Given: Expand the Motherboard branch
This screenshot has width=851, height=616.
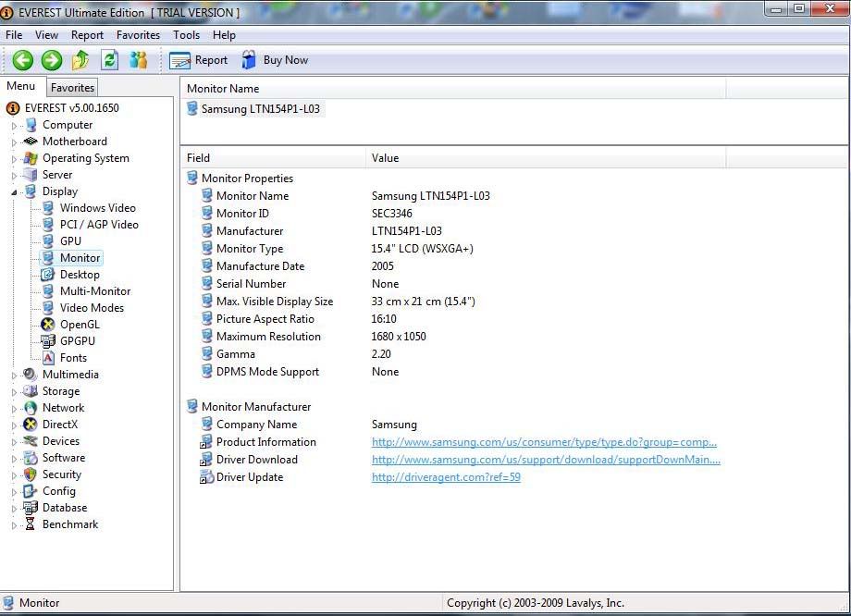Looking at the screenshot, I should [x=14, y=142].
